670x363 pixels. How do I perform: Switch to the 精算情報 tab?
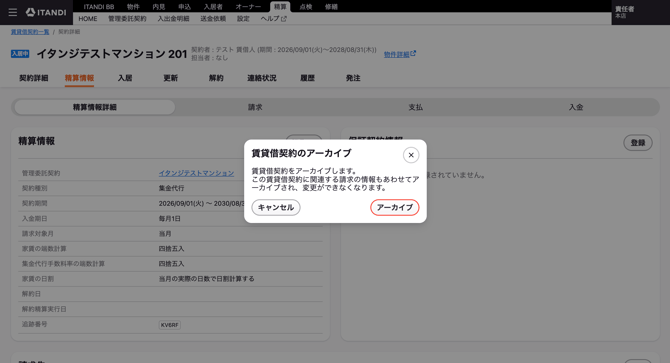[x=79, y=78]
